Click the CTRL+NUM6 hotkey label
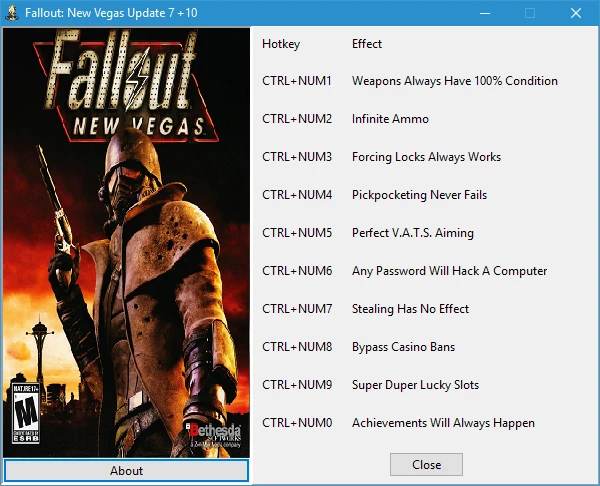The width and height of the screenshot is (600, 486). (297, 271)
